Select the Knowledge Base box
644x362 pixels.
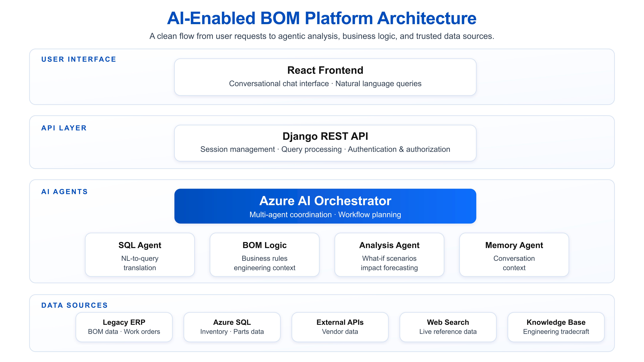pos(556,327)
